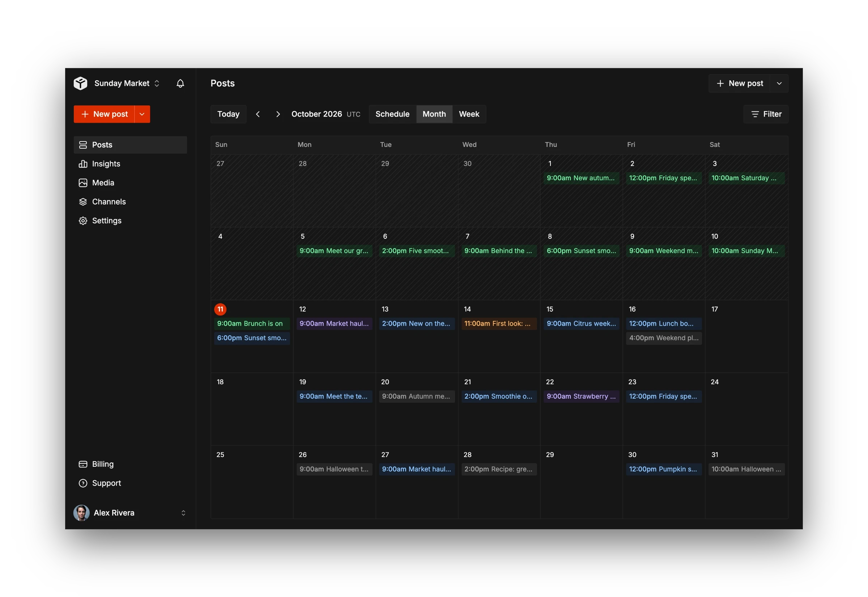Expand the Alex Rivera account menu
Viewport: 868px width, 597px height.
pyautogui.click(x=183, y=513)
